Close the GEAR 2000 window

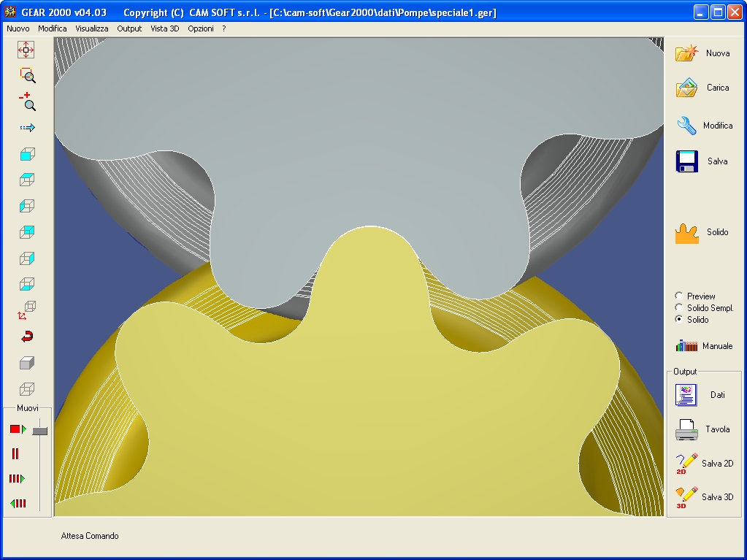tap(735, 12)
